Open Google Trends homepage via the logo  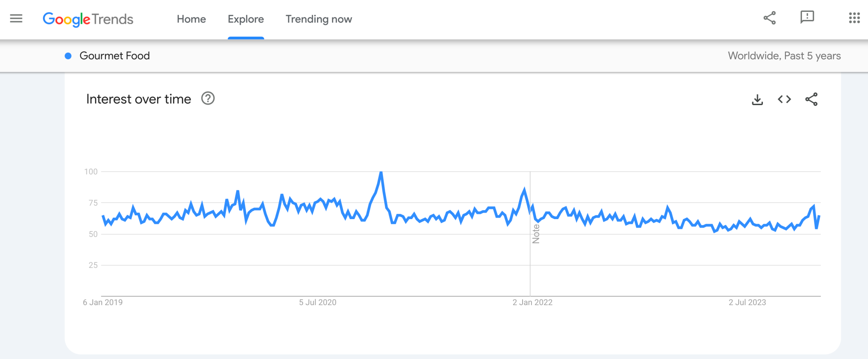point(88,19)
